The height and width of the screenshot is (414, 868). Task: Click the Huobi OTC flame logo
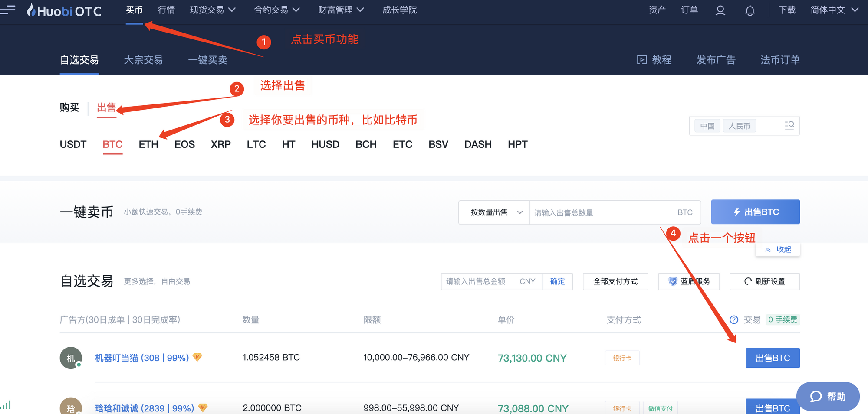(x=64, y=10)
